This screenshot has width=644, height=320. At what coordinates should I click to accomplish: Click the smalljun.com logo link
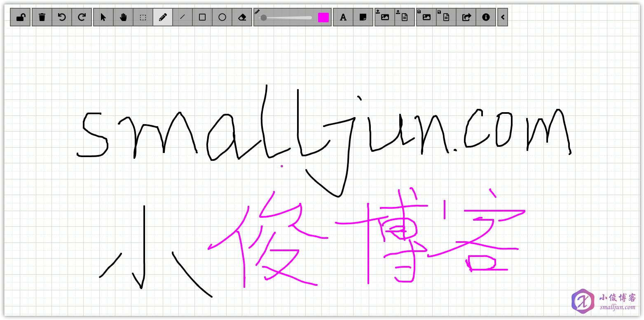point(604,301)
